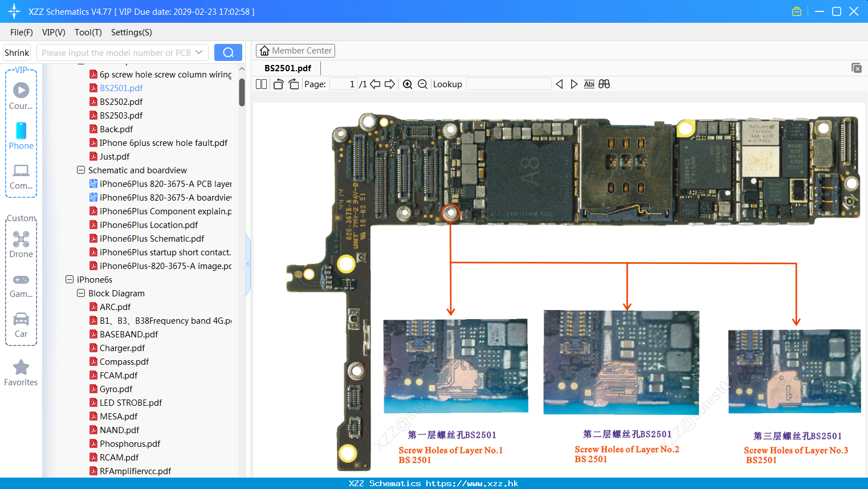Open the Settings(S) menu
The height and width of the screenshot is (489, 868).
tap(132, 32)
